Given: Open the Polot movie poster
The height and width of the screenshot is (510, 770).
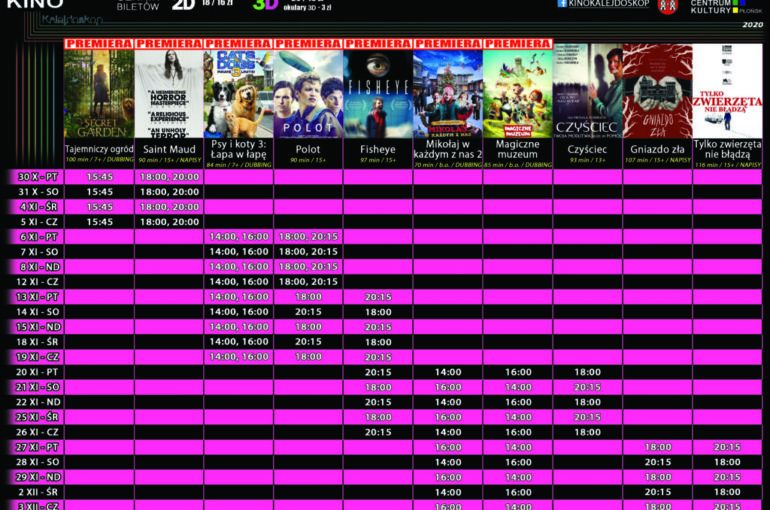Looking at the screenshot, I should pos(308,94).
